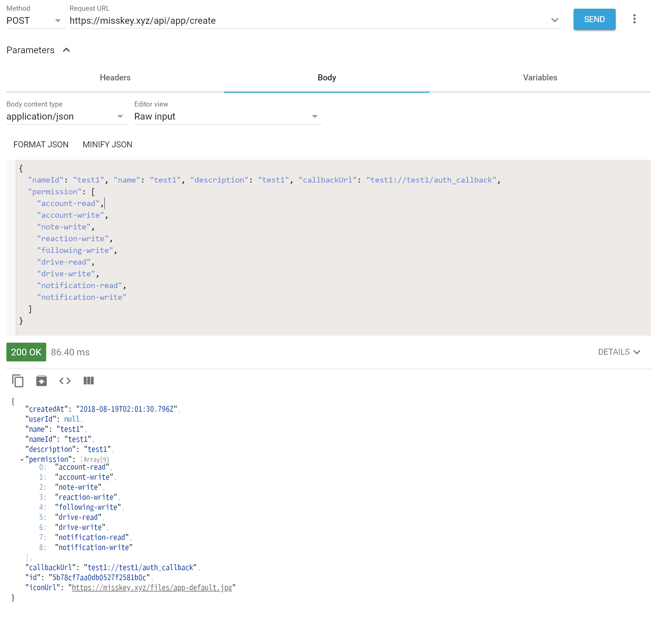Copy the response body to clipboard
The height and width of the screenshot is (621, 672).
[17, 381]
